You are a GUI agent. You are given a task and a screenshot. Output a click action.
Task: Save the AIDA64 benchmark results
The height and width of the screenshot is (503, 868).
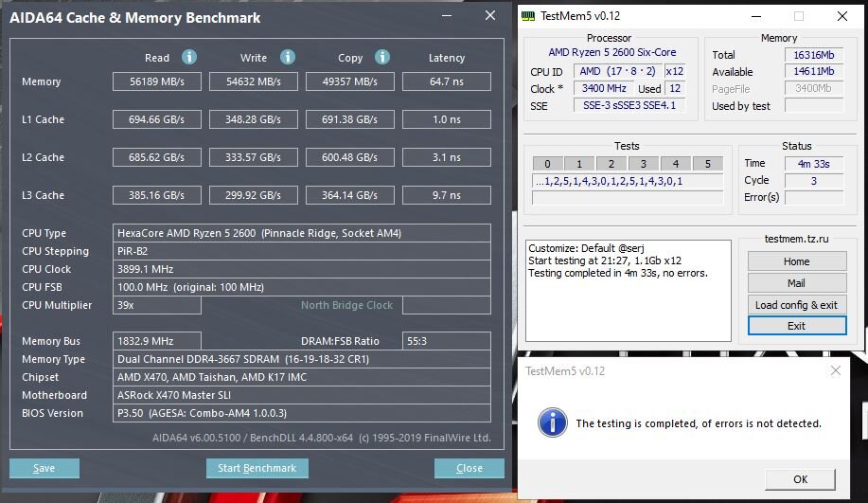(x=44, y=468)
